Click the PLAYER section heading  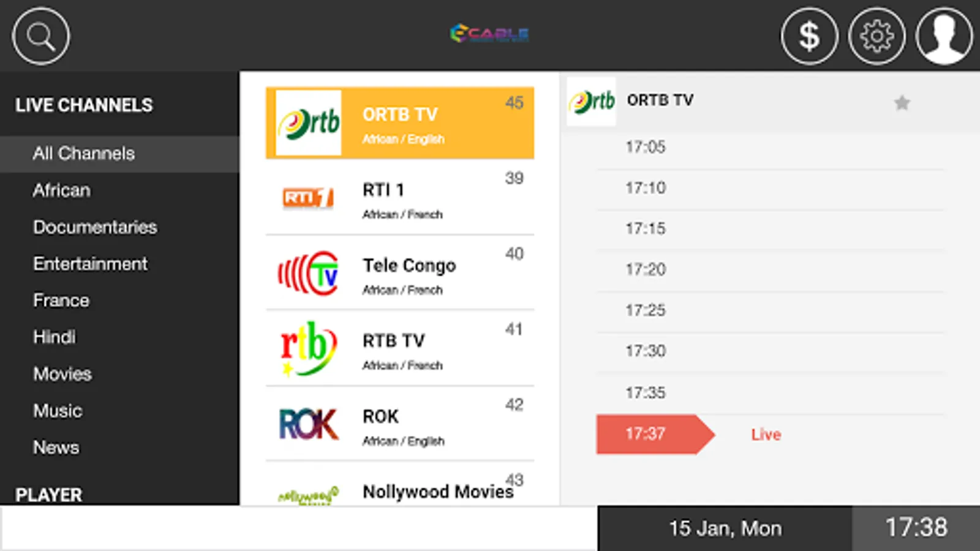click(x=48, y=495)
